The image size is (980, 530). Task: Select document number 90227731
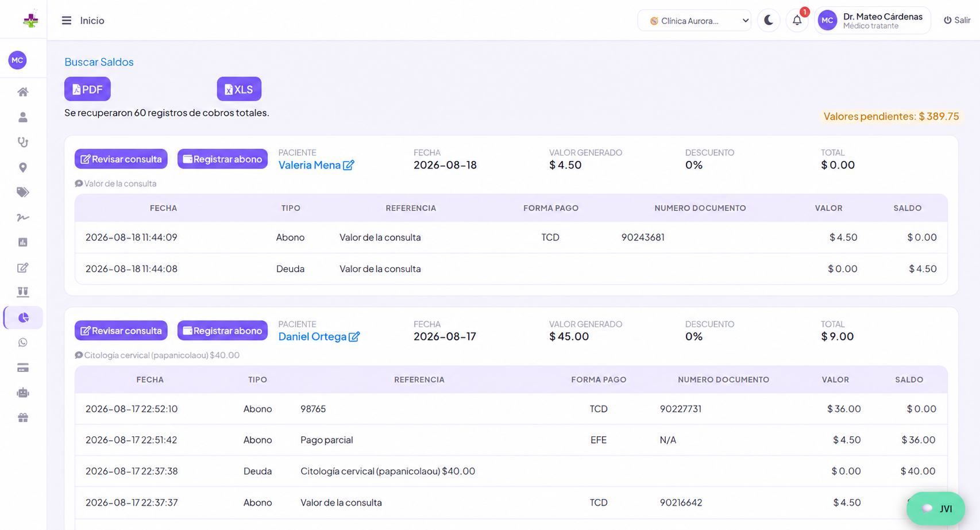coord(681,409)
